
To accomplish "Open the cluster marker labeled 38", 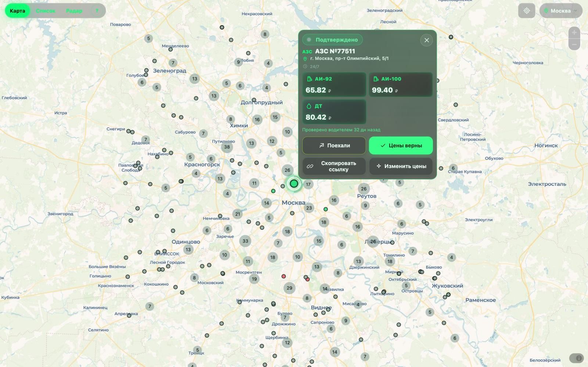I will [x=227, y=147].
